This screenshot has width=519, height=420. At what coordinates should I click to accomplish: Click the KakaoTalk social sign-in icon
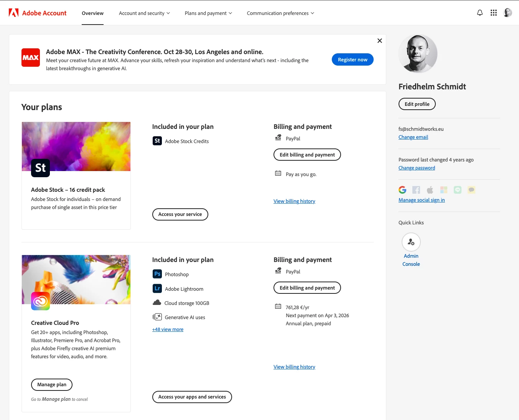[471, 190]
